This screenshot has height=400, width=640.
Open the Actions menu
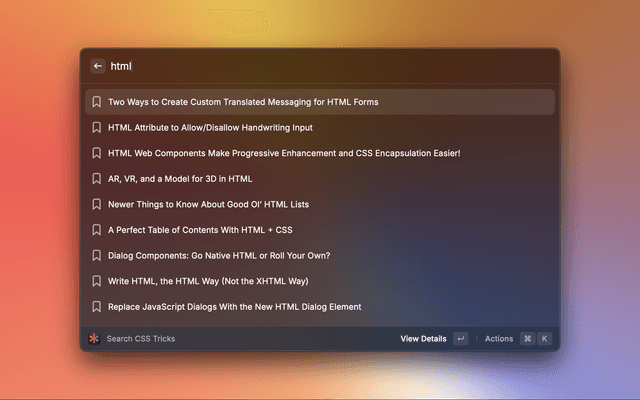tap(499, 339)
